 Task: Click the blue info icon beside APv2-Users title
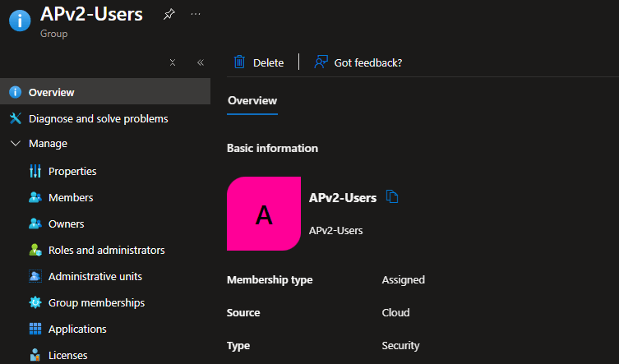tap(20, 21)
